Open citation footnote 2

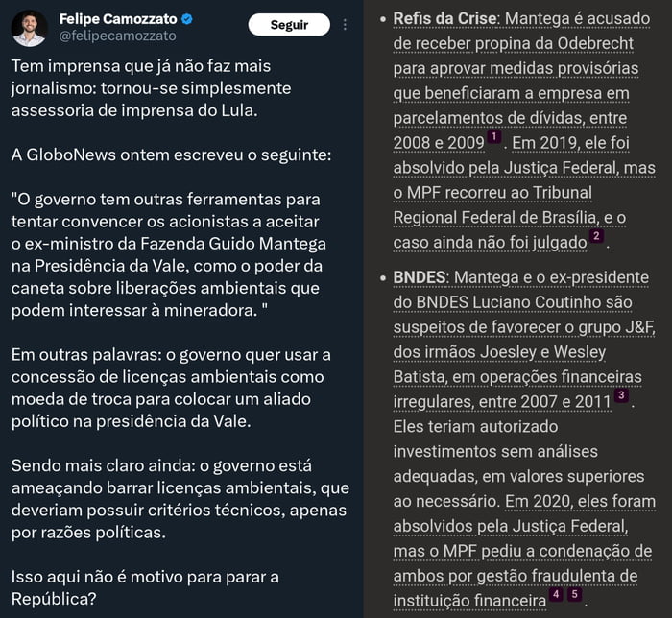coord(596,235)
